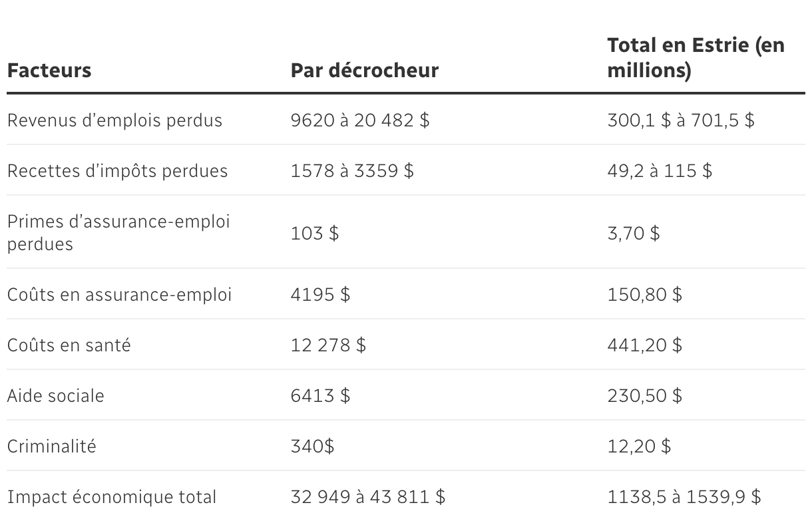This screenshot has width=812, height=527.
Task: Select "Primes d'assurance-emploi perdues" label
Action: point(118,232)
